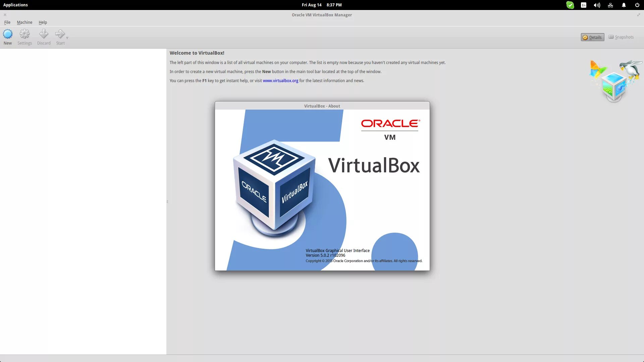Click the Applications menu in top bar
Image resolution: width=644 pixels, height=362 pixels.
coord(15,5)
